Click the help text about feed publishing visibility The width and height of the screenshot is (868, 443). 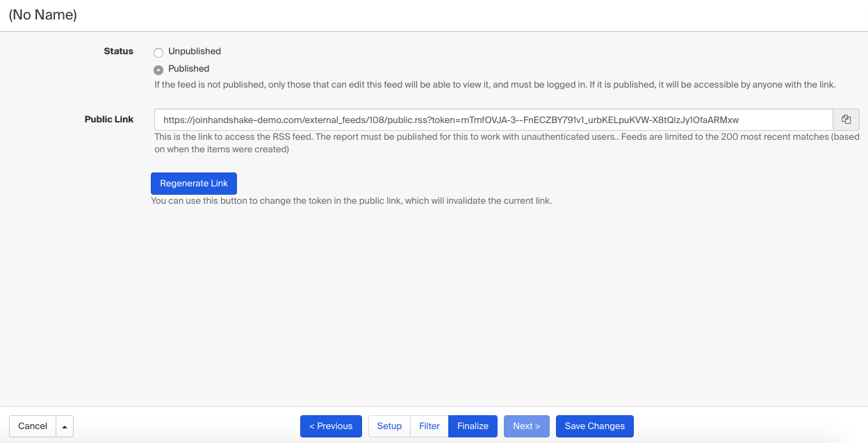pos(494,85)
